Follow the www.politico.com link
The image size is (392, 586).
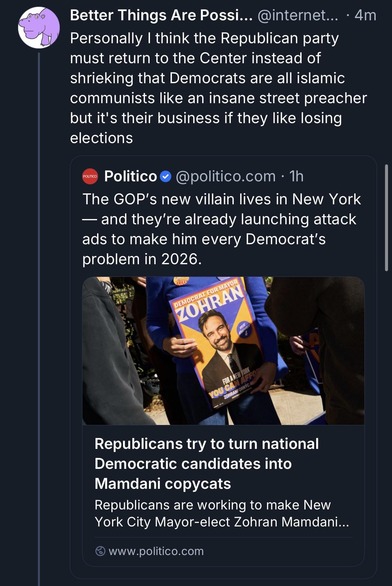click(x=156, y=551)
